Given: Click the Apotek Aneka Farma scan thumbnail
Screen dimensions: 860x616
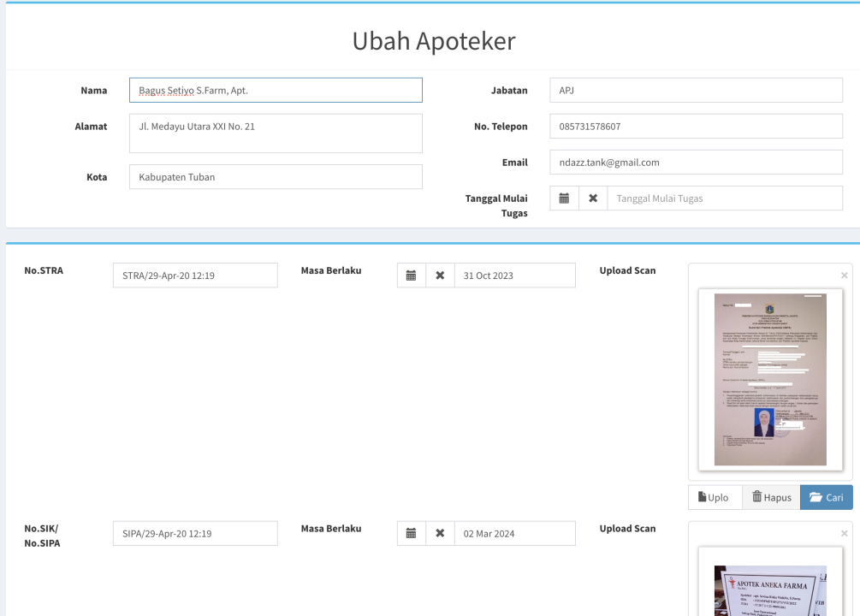Looking at the screenshot, I should tap(770, 590).
